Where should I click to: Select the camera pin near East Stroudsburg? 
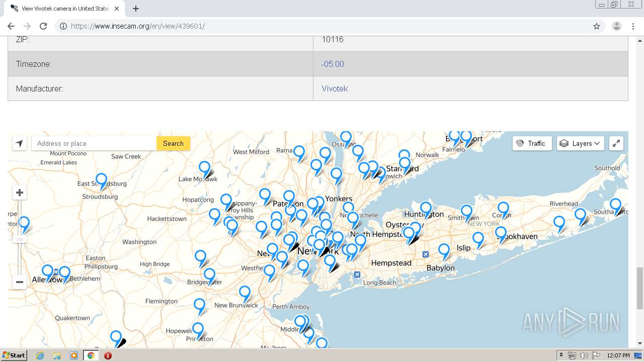point(101,180)
